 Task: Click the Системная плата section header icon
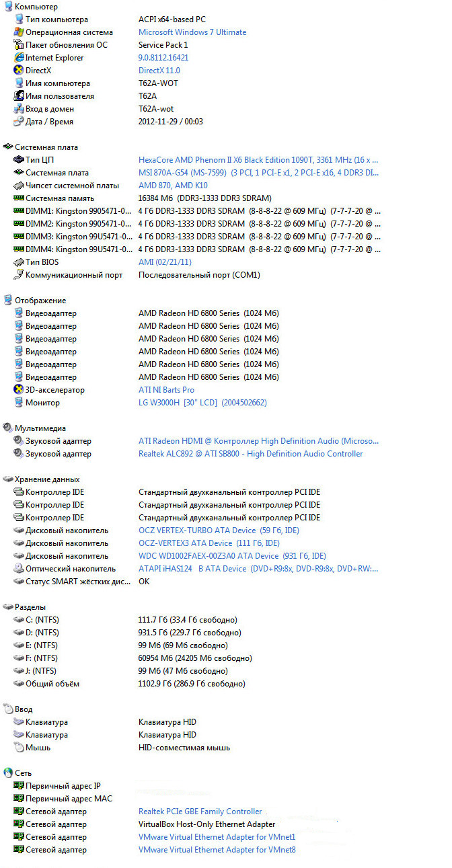tap(8, 147)
